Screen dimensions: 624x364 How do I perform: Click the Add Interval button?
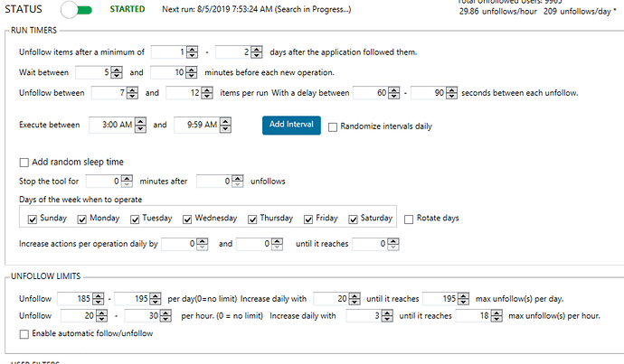291,125
